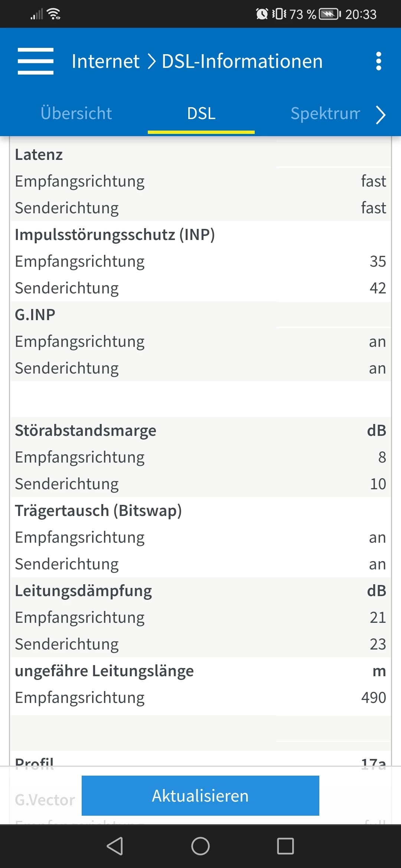Tap the DSL-Informationen page title
Image resolution: width=401 pixels, height=868 pixels.
242,61
